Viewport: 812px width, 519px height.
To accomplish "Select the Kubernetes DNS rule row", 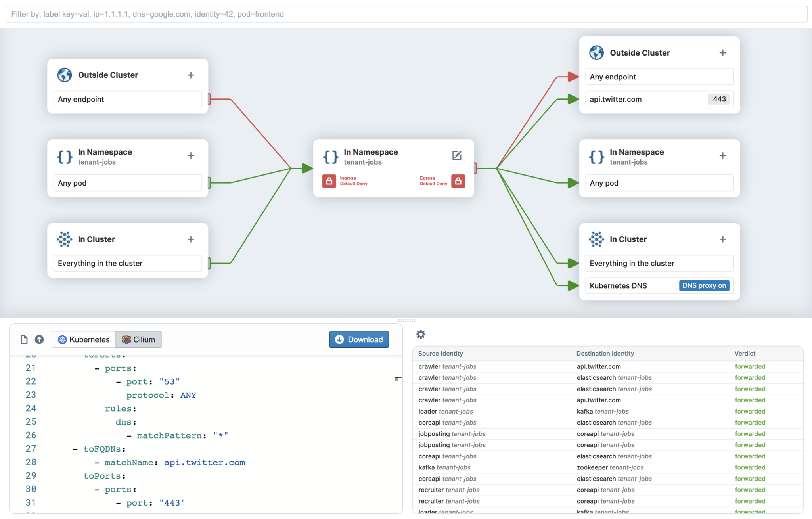I will click(x=630, y=285).
